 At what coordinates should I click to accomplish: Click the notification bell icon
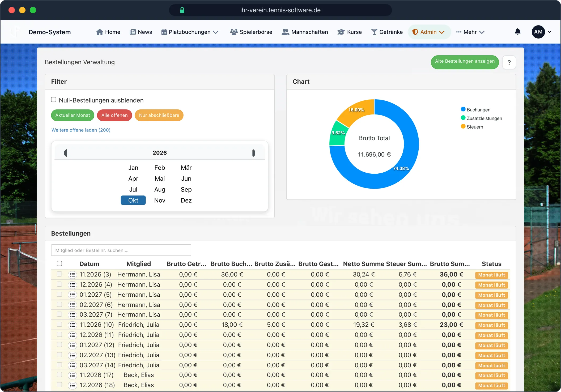(x=517, y=32)
